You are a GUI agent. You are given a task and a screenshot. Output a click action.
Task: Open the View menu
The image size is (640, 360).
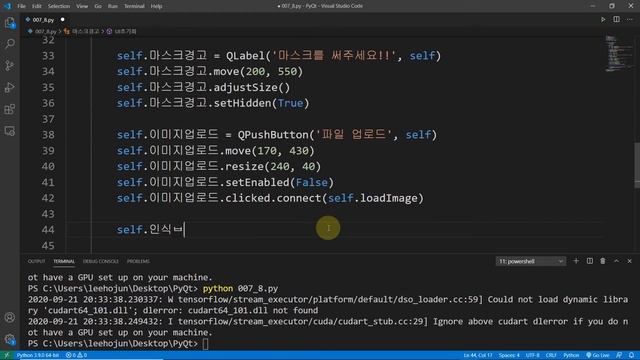point(82,6)
